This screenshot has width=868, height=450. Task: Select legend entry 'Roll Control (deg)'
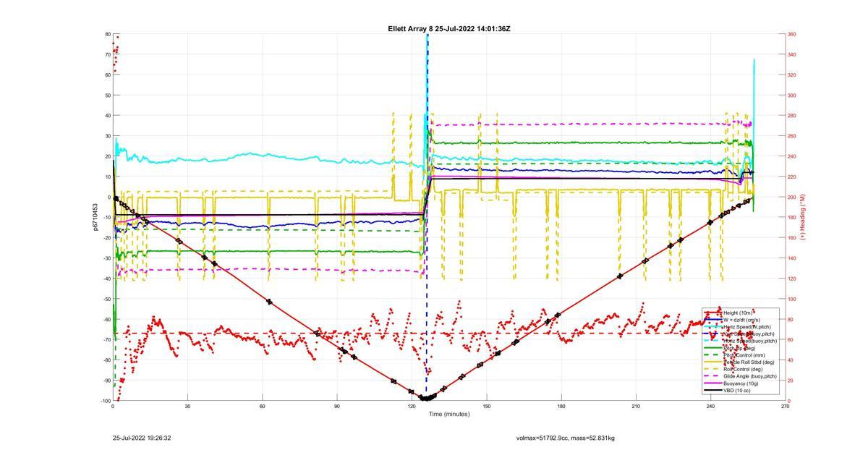point(743,369)
